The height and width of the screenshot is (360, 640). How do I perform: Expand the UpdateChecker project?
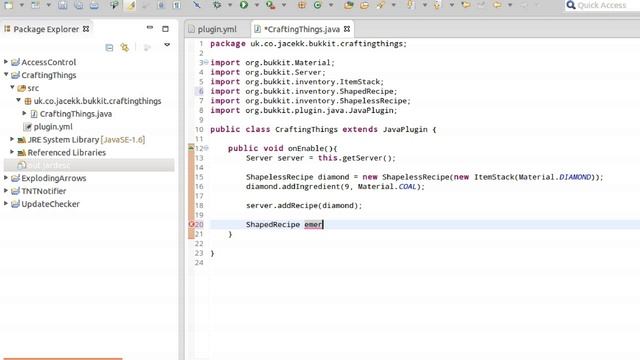tap(6, 203)
